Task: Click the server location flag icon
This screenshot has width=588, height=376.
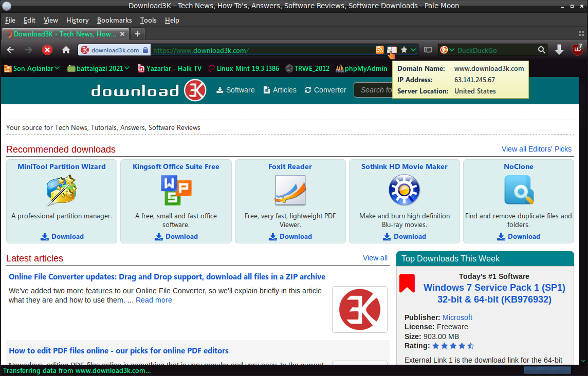Action: click(x=392, y=50)
